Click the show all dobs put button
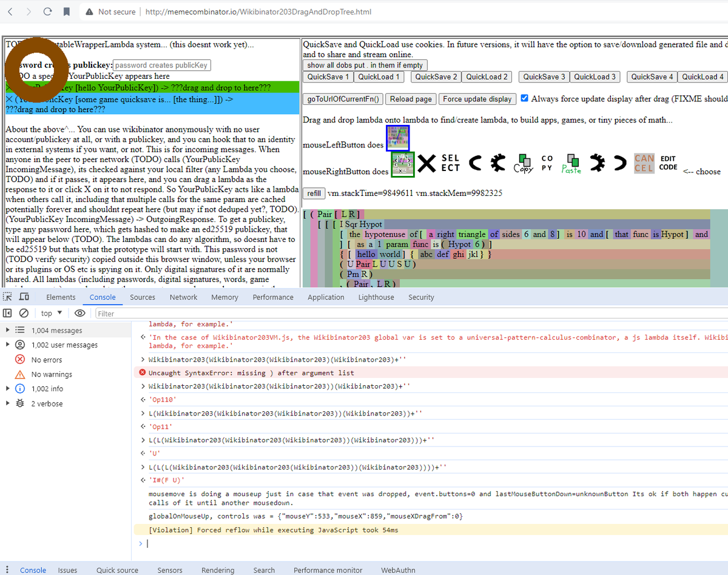 [x=365, y=65]
